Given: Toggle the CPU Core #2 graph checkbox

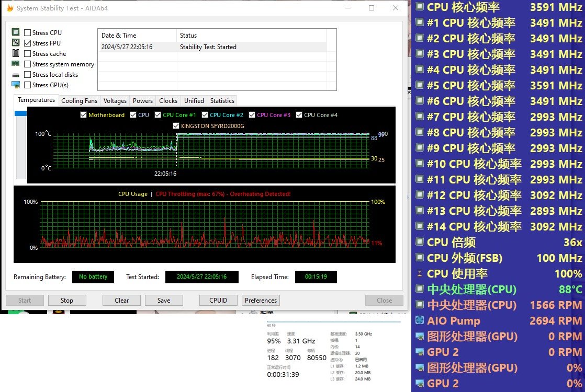Looking at the screenshot, I should click(205, 115).
